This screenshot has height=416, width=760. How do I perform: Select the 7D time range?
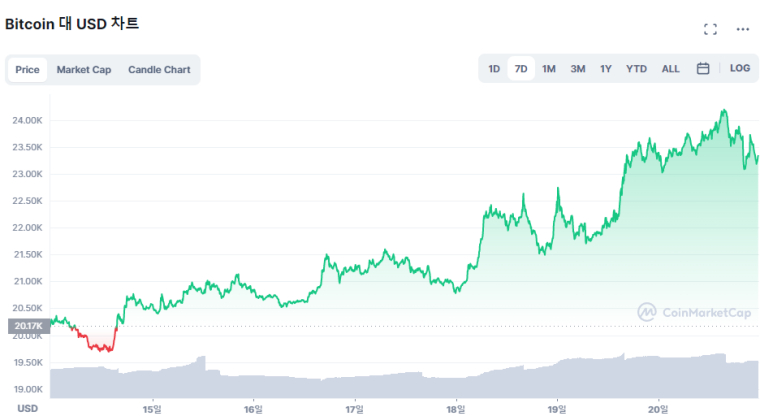pyautogui.click(x=521, y=69)
